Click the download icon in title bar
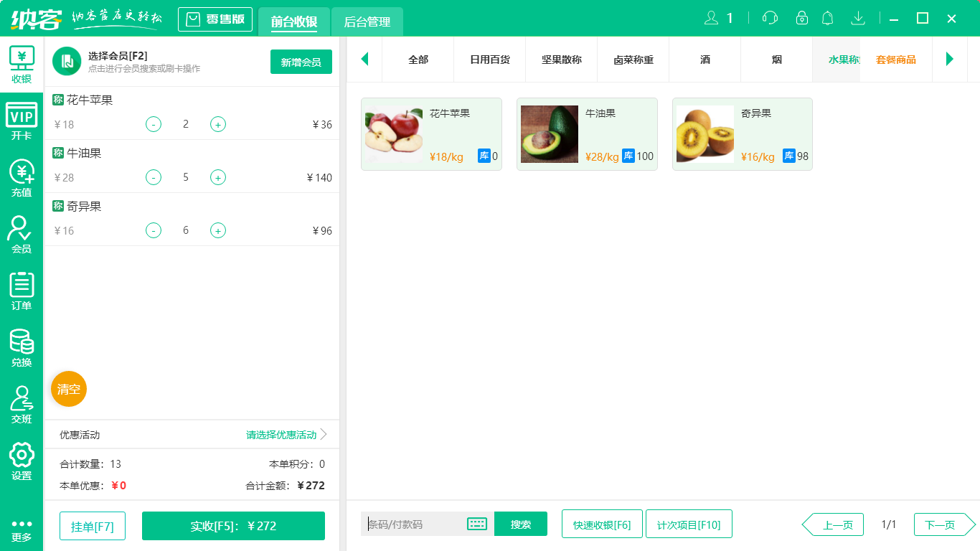The image size is (980, 551). (x=857, y=18)
